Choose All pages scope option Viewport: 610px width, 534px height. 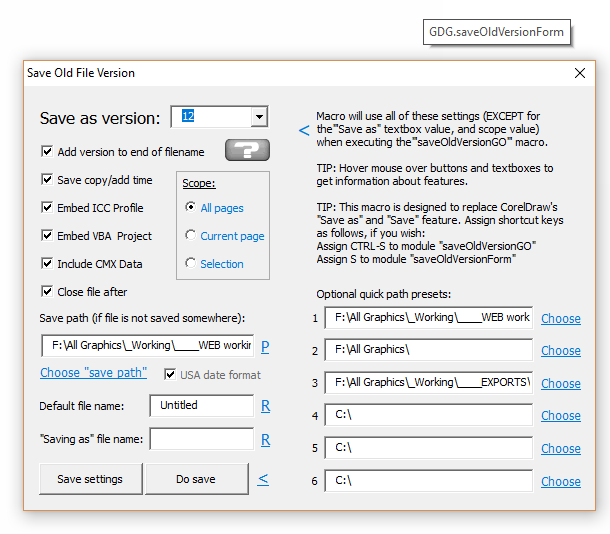[x=191, y=208]
